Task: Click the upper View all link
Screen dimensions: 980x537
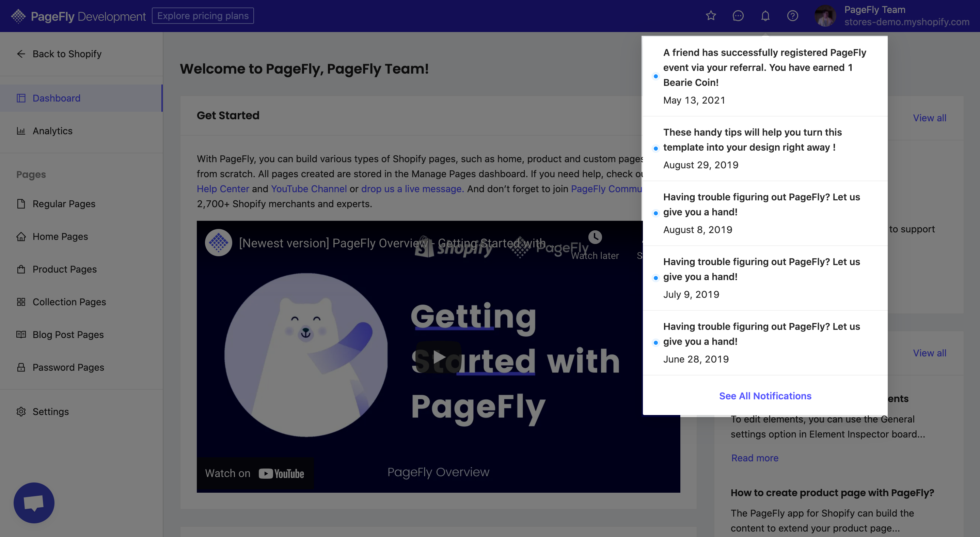Action: point(929,118)
